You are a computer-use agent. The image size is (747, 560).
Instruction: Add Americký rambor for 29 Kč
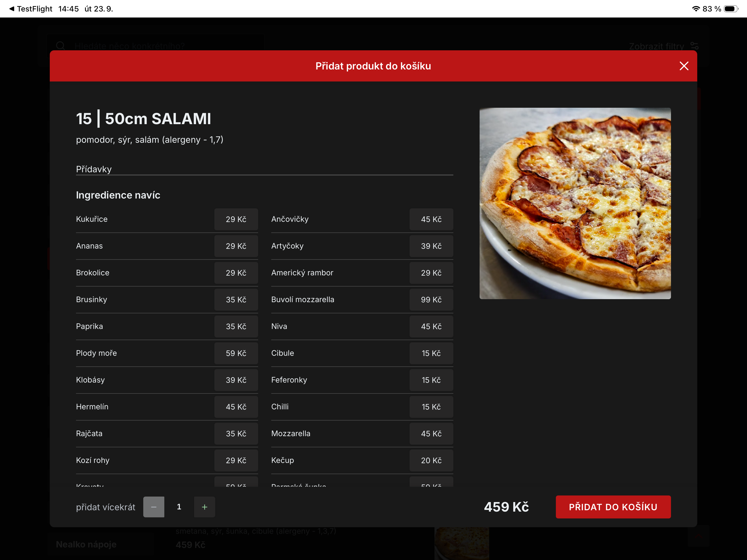pos(431,273)
